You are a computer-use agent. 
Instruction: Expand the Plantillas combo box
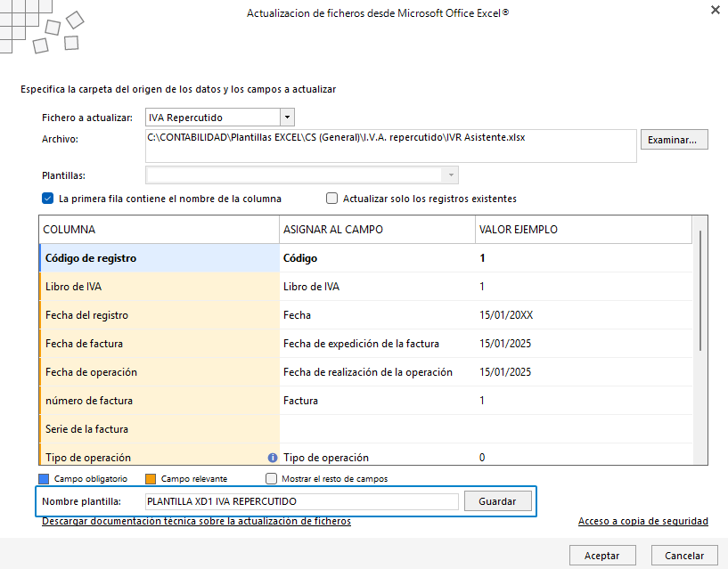point(451,175)
